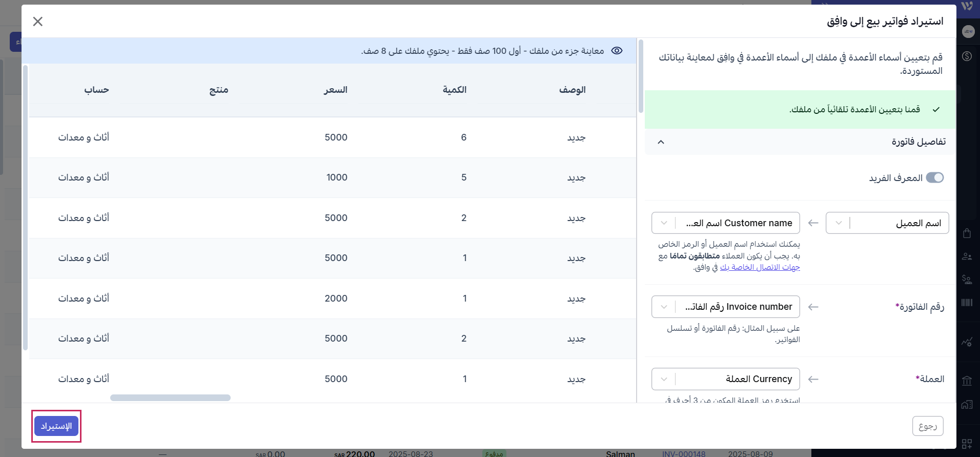
Task: Open the contacts people icon in sidebar
Action: pyautogui.click(x=967, y=256)
